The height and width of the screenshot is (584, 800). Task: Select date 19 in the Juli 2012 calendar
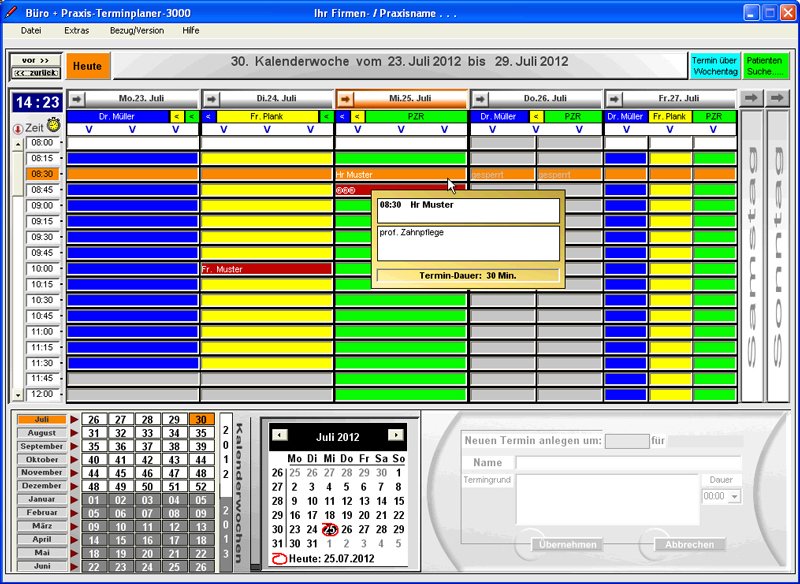(x=346, y=515)
